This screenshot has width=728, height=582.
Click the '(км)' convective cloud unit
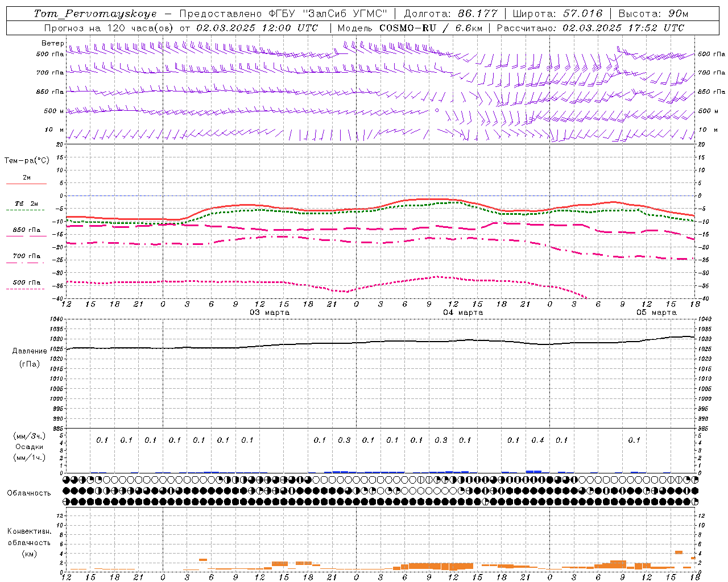(x=29, y=554)
